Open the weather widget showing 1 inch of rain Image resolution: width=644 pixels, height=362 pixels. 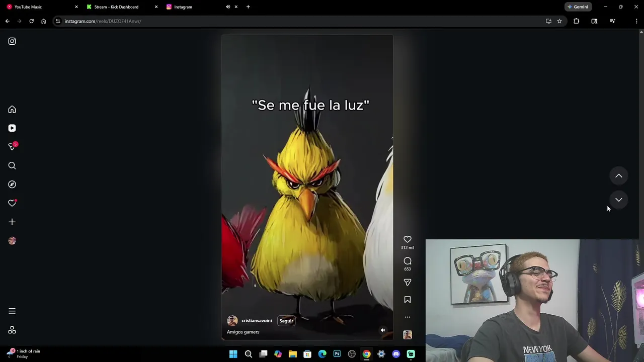pyautogui.click(x=24, y=353)
